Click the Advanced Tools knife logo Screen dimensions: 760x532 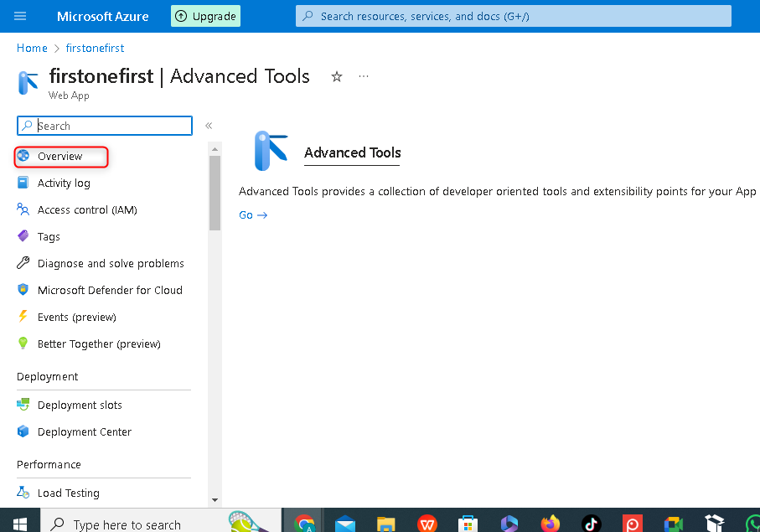271,151
